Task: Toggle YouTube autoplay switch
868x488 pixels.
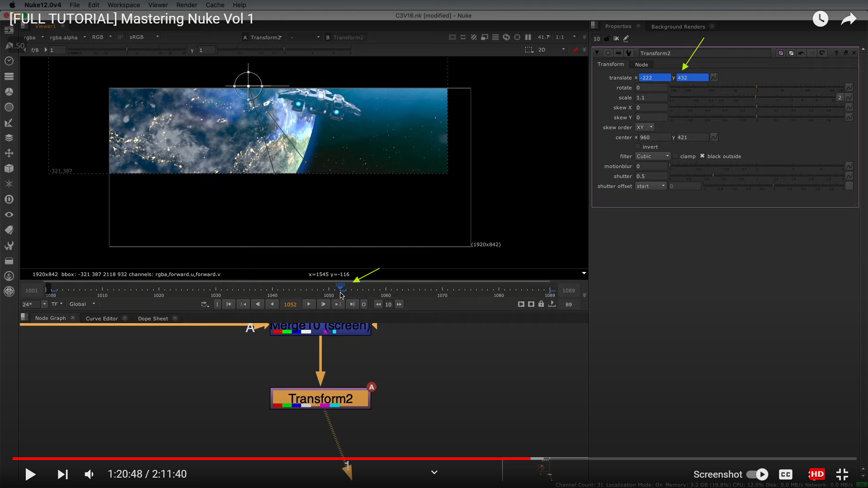Action: coord(757,474)
